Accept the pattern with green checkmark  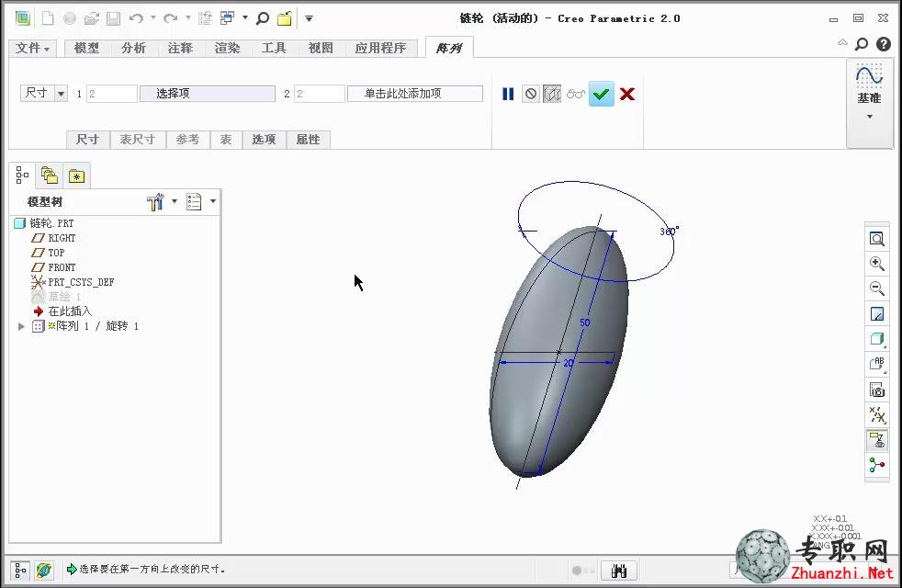[601, 94]
